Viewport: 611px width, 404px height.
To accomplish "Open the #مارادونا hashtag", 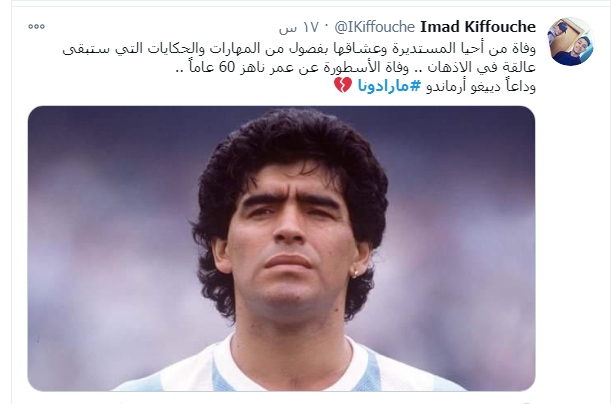I will tap(389, 86).
